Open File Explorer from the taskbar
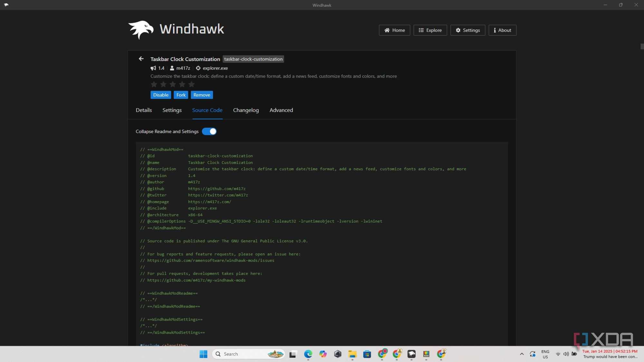Screen dimensions: 644x362 (352, 354)
